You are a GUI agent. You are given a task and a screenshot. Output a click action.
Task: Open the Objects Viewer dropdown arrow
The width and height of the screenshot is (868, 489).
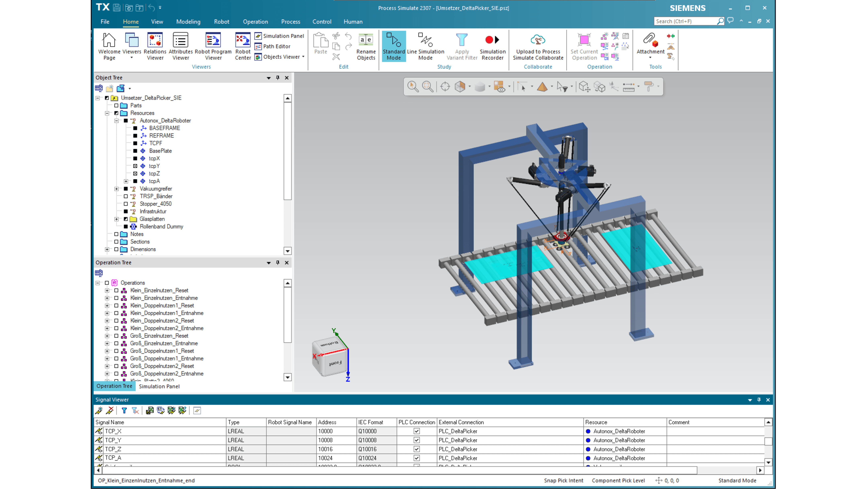tap(303, 57)
